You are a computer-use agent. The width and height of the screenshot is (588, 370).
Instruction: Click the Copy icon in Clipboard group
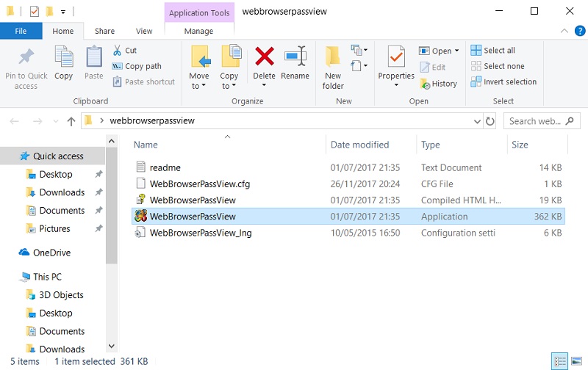[63, 57]
